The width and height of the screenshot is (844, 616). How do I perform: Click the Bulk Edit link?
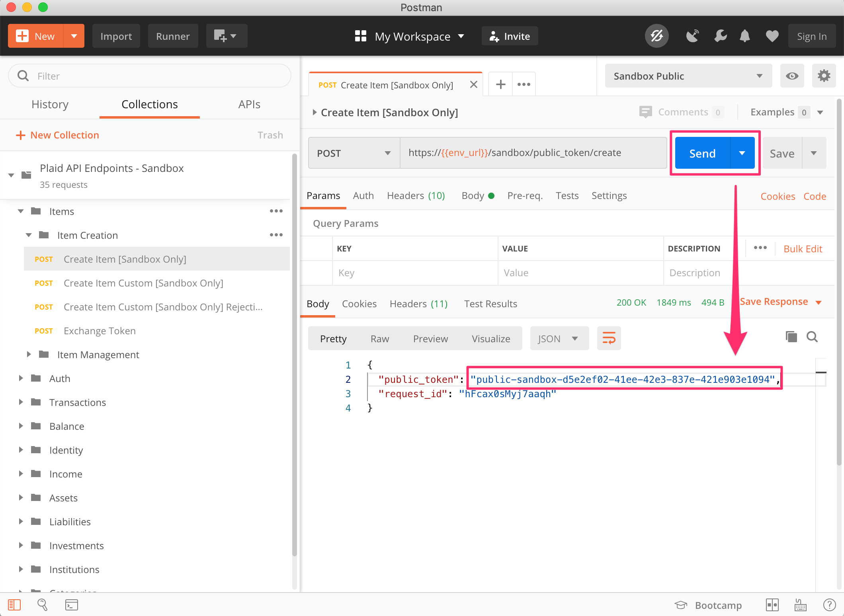pyautogui.click(x=803, y=249)
